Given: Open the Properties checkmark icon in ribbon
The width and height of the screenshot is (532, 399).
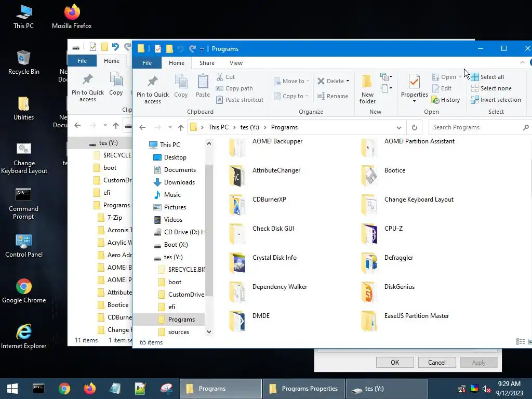Looking at the screenshot, I should coord(414,82).
